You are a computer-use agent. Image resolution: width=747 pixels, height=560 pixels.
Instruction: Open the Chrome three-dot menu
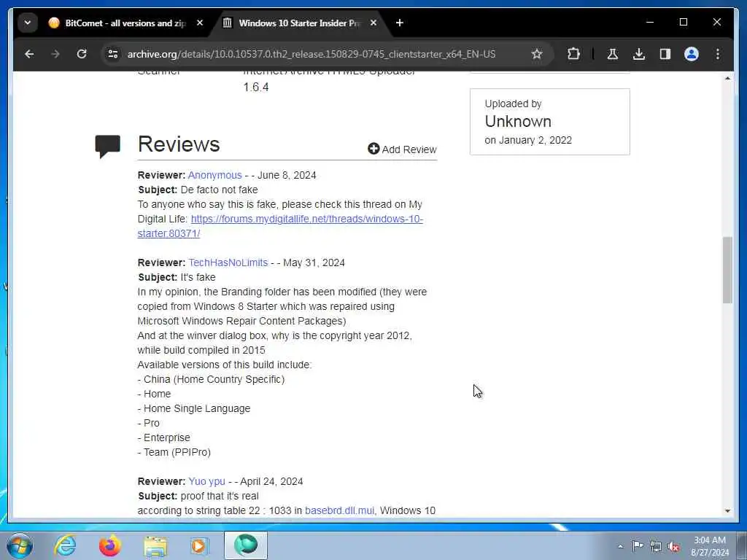718,54
